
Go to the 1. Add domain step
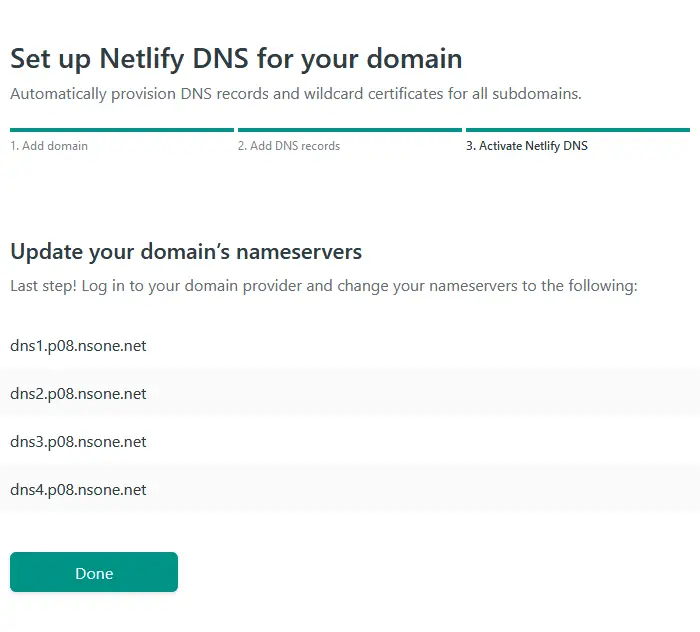tap(49, 146)
